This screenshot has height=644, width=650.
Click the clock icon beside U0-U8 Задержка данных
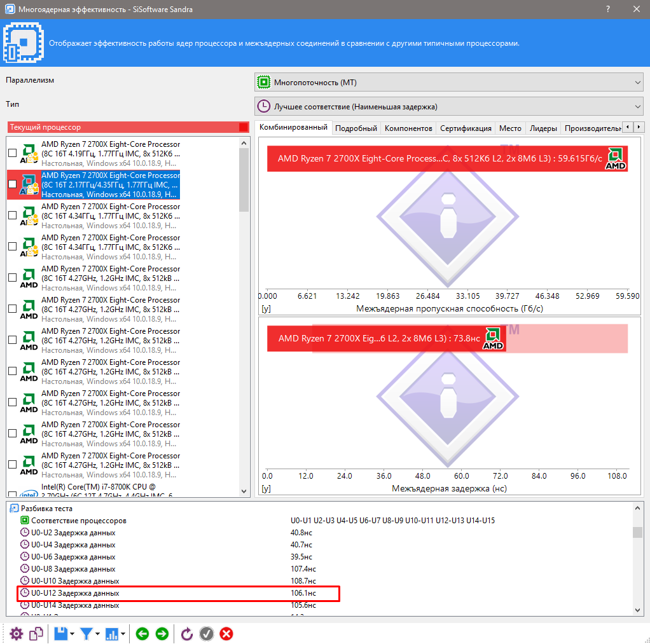tap(24, 568)
